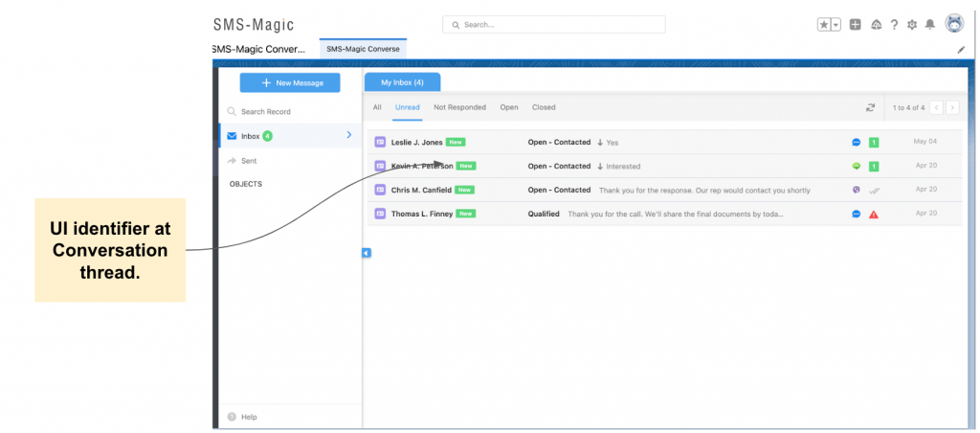Image resolution: width=980 pixels, height=433 pixels.
Task: Click Qualified status on Thomas's row
Action: 544,214
